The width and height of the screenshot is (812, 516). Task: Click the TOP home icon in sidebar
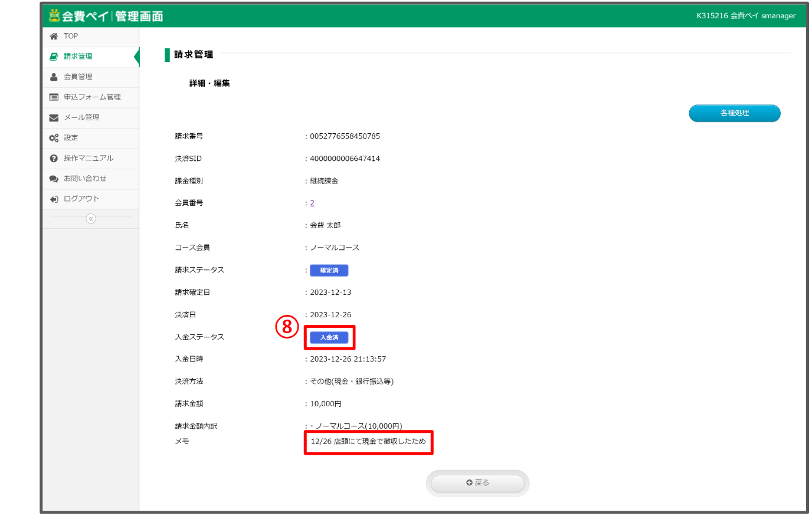pyautogui.click(x=54, y=37)
